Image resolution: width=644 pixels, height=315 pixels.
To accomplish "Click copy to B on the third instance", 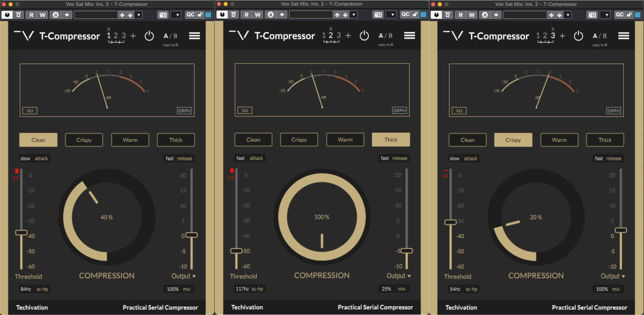I will point(600,45).
